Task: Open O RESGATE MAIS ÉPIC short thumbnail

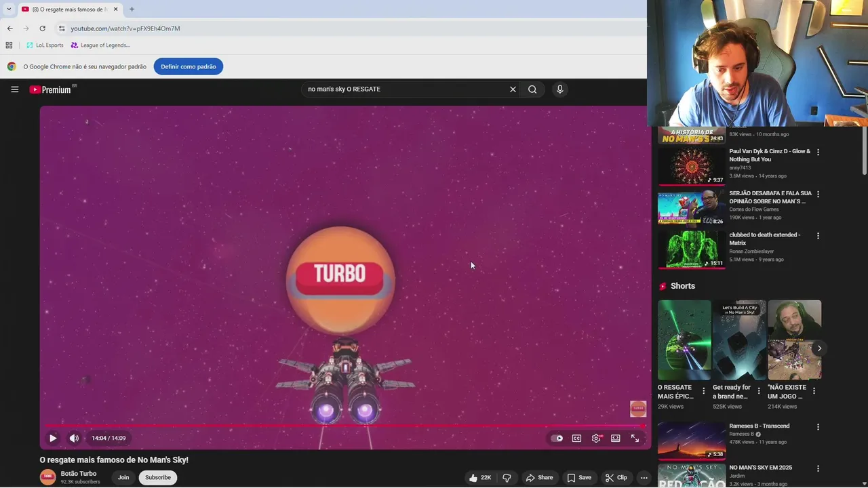Action: point(684,340)
